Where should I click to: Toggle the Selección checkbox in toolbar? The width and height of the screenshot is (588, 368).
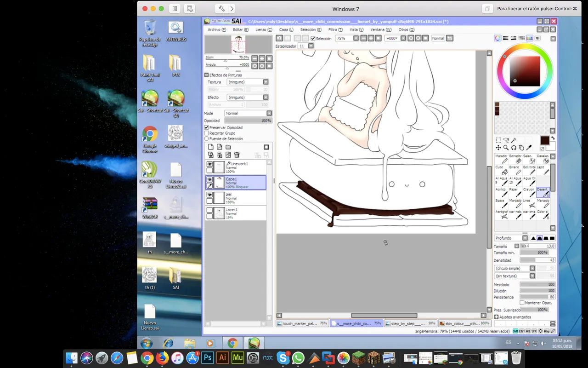click(x=313, y=39)
